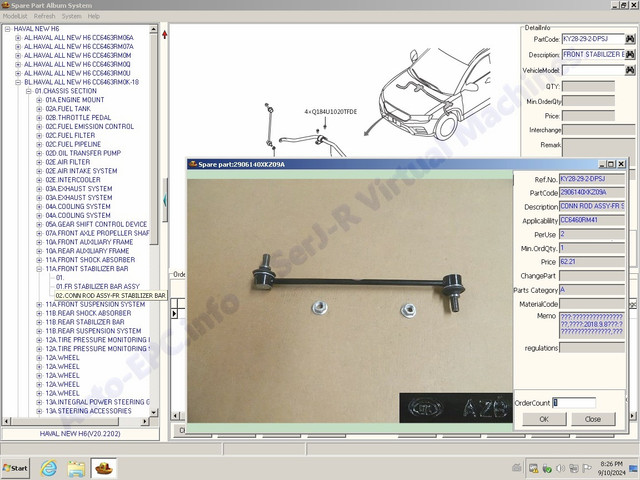Click the binoculars search icon next to VehicleModel
The image size is (640, 480).
tap(630, 70)
